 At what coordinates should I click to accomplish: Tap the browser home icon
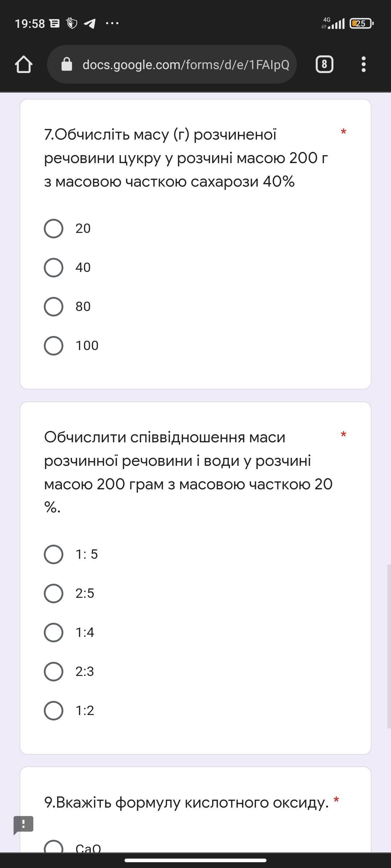[x=24, y=64]
